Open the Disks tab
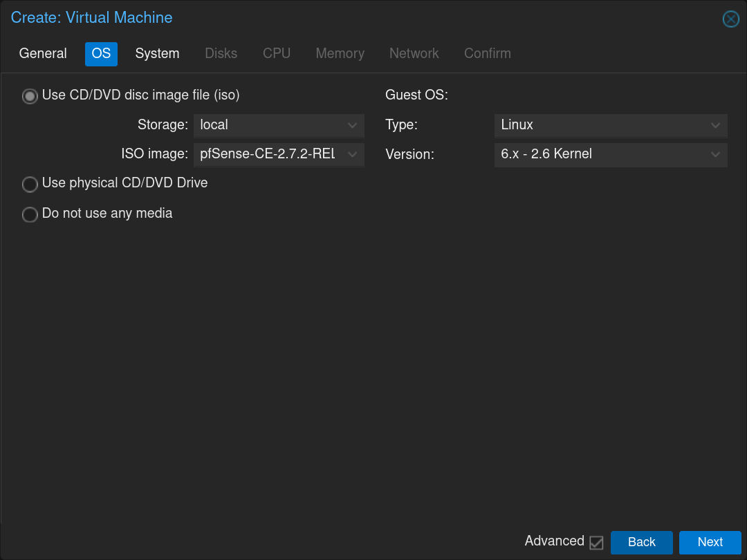Image resolution: width=747 pixels, height=560 pixels. point(221,53)
